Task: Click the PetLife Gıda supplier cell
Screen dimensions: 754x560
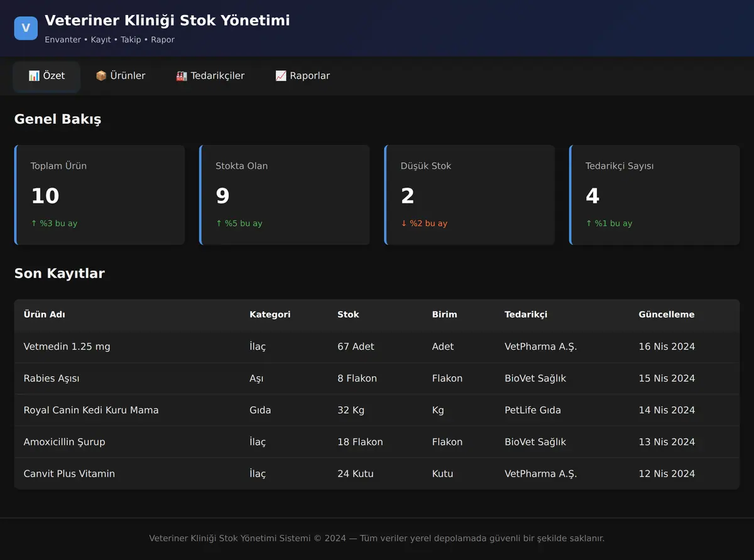Action: (533, 410)
